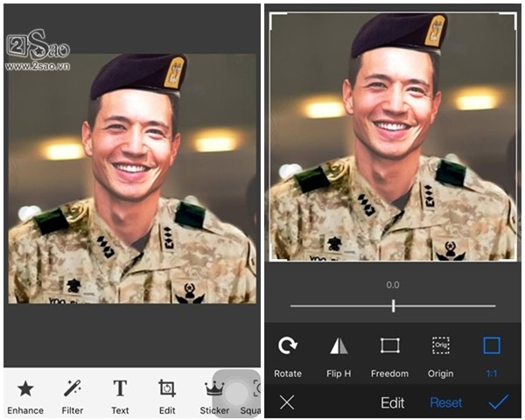Click the rotation angle slider handle
This screenshot has width=525, height=420.
click(394, 305)
